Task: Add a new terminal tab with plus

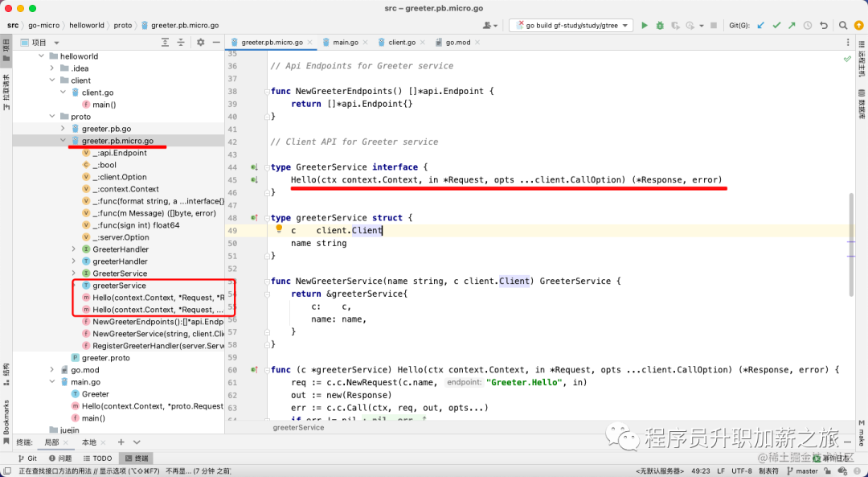Action: coord(121,442)
